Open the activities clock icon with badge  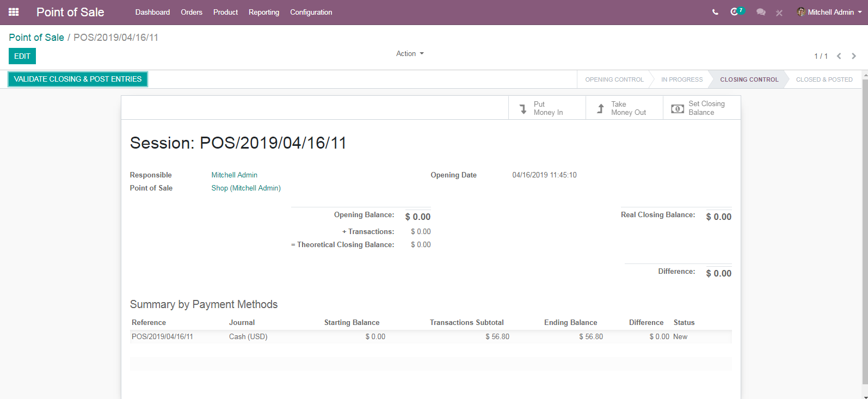pos(736,11)
